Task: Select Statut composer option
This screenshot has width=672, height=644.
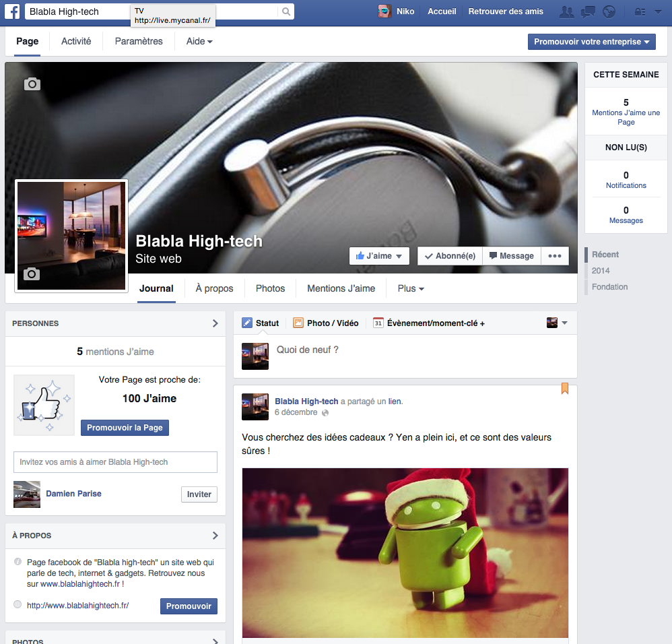Action: [x=260, y=323]
